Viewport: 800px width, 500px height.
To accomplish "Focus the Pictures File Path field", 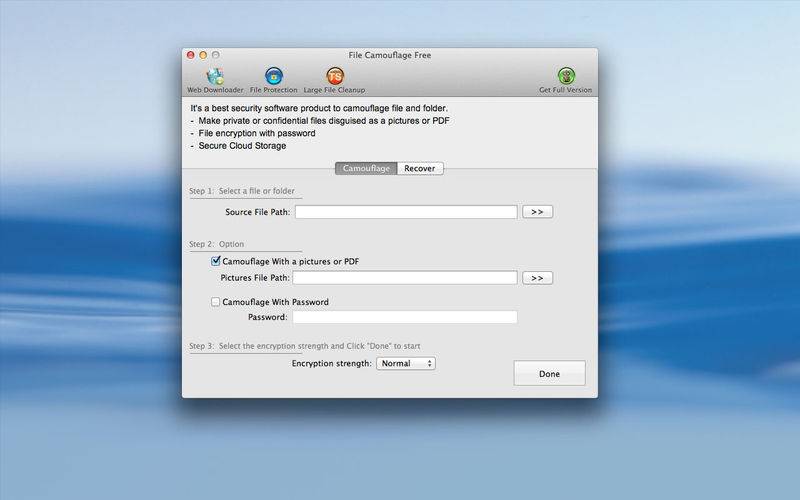I will 405,278.
